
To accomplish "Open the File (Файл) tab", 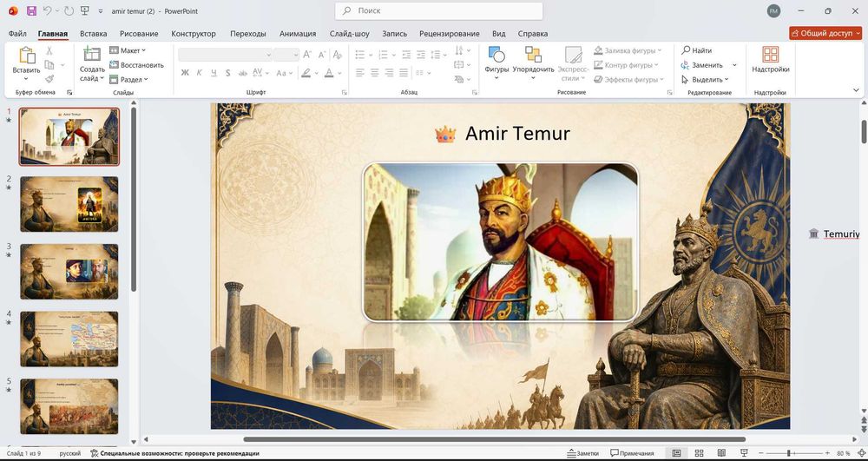I will [x=17, y=33].
